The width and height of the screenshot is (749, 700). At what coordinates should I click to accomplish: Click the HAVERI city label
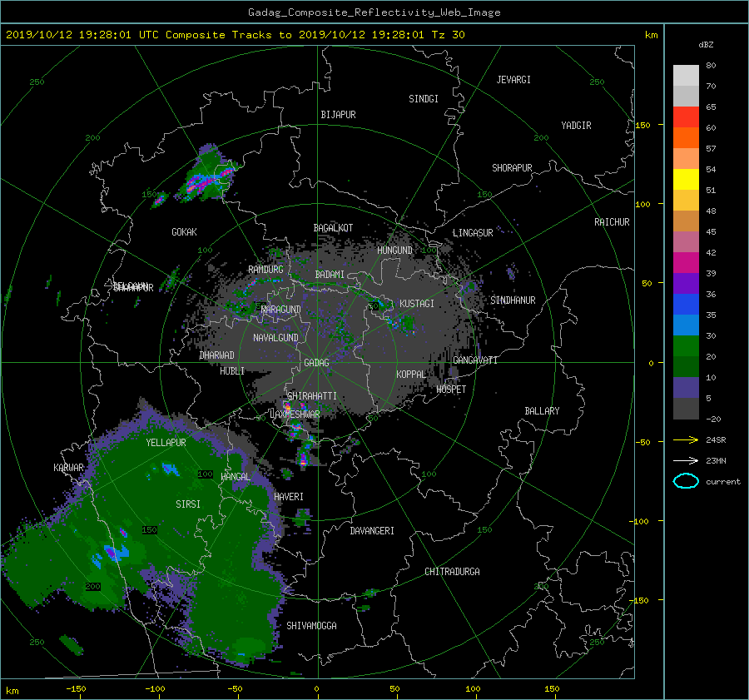(x=289, y=497)
